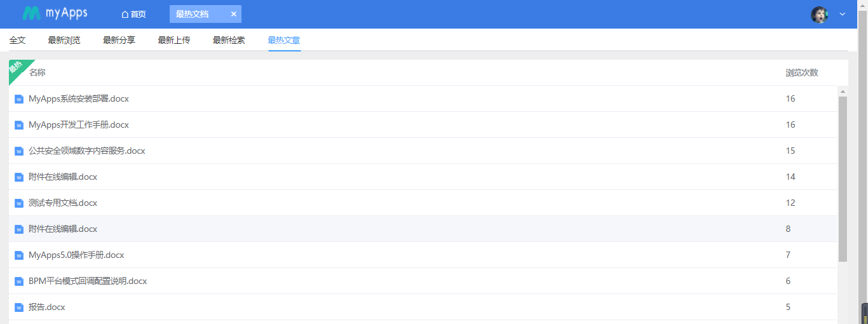Open 报告.docx
This screenshot has height=324, width=868.
coord(47,307)
